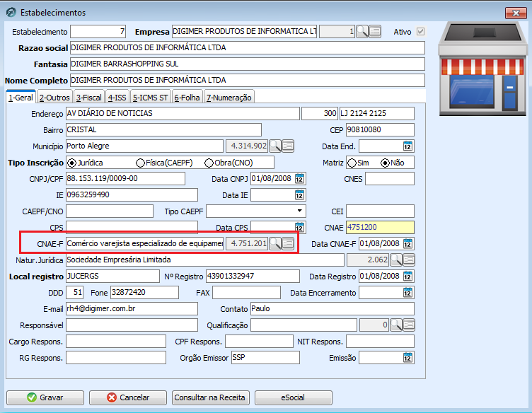Open Qualificação record list icon
This screenshot has width=532, height=413.
point(409,325)
